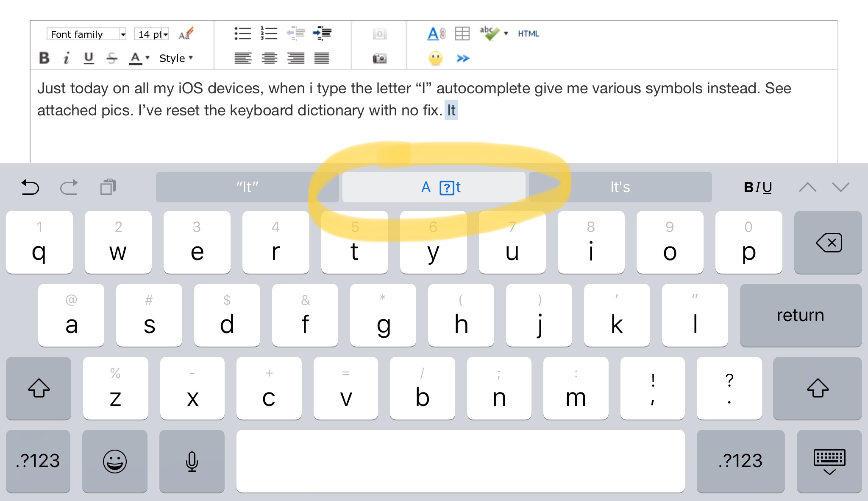The width and height of the screenshot is (868, 501).
Task: Enable the Shift key on the keyboard
Action: pos(39,388)
